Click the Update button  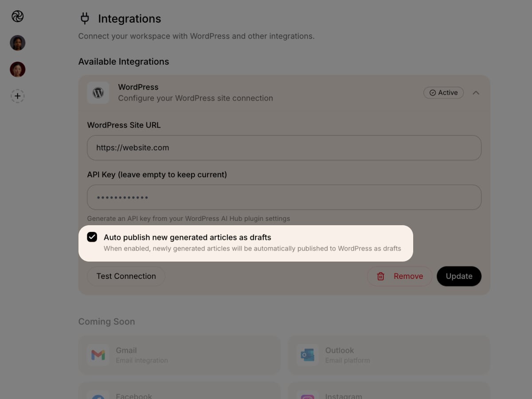[x=459, y=276]
